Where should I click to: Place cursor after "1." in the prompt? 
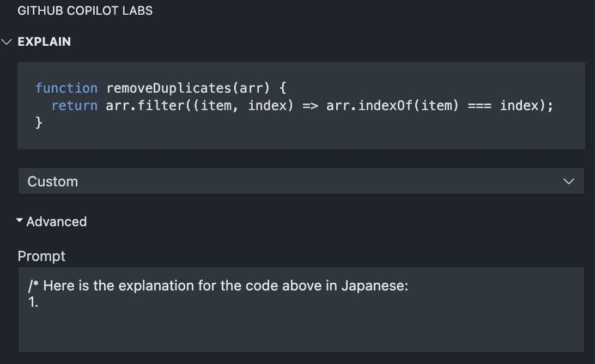pyautogui.click(x=39, y=302)
